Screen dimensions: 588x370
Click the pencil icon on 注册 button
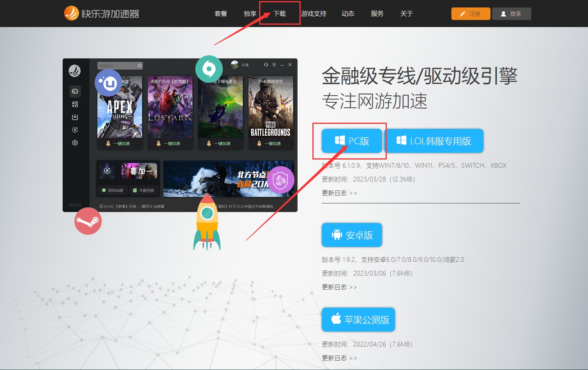462,14
